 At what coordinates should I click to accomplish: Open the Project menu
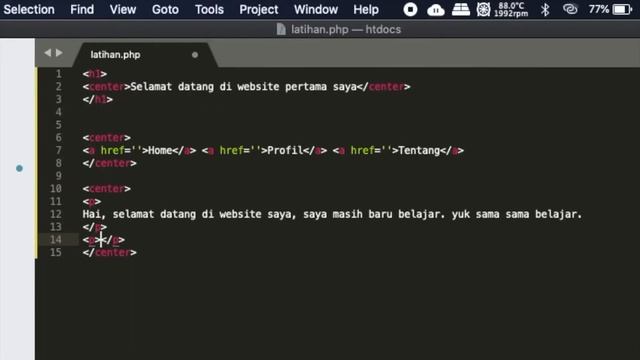pos(259,9)
